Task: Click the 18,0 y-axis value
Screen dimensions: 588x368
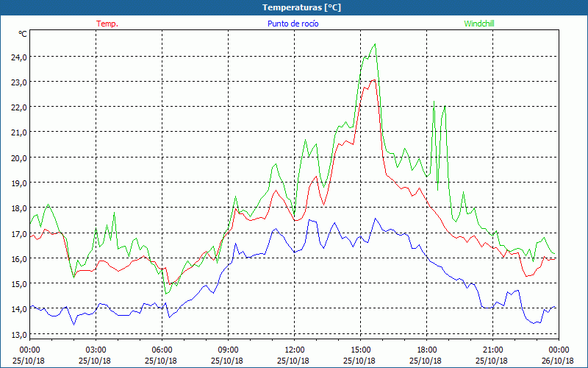Action: [19, 208]
